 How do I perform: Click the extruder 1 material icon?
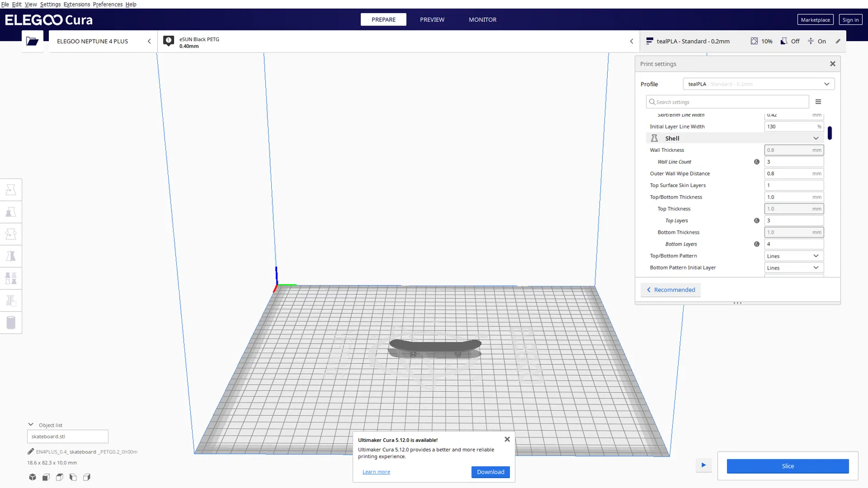169,41
